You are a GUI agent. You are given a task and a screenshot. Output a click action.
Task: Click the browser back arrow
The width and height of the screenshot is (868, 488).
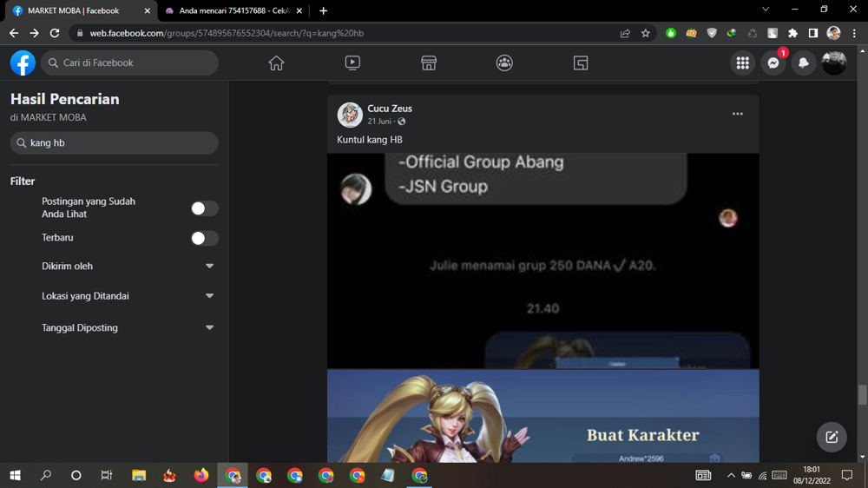tap(15, 33)
